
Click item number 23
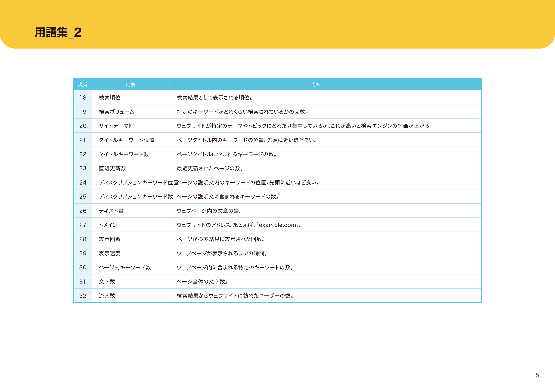pyautogui.click(x=83, y=168)
